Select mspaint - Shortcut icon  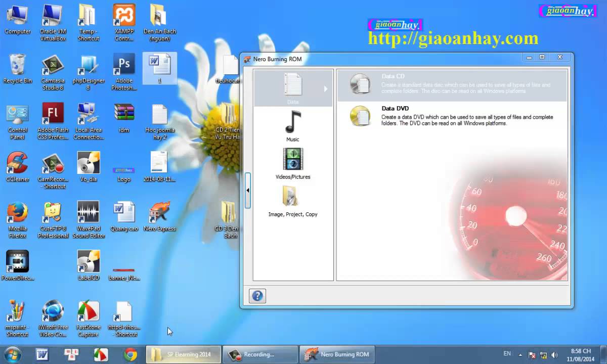coord(18,318)
